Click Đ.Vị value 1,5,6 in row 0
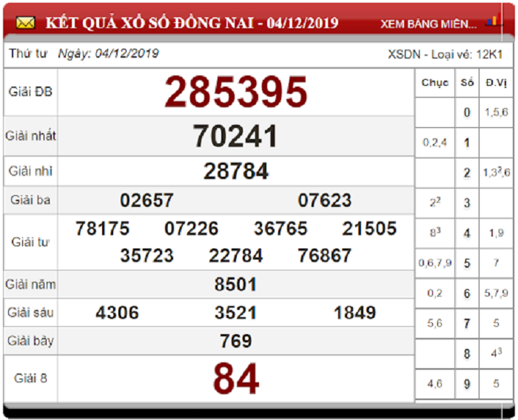Image resolution: width=518 pixels, height=420 pixels. pyautogui.click(x=497, y=112)
